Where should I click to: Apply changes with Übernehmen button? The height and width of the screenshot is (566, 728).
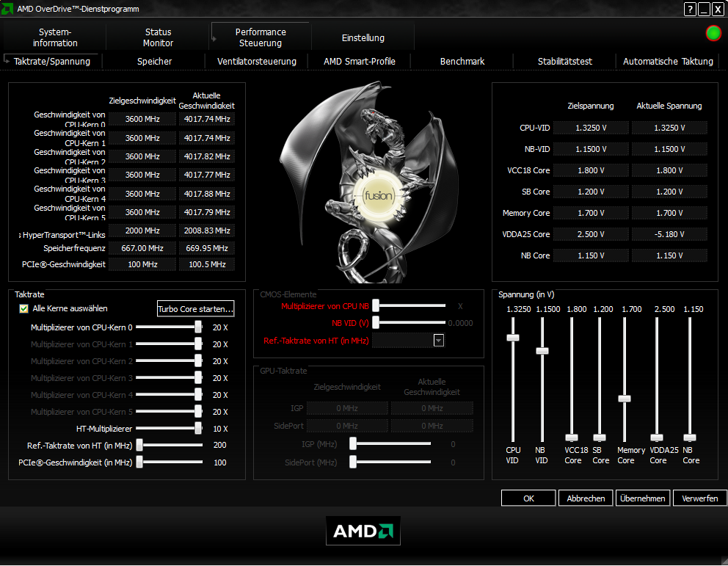point(643,498)
